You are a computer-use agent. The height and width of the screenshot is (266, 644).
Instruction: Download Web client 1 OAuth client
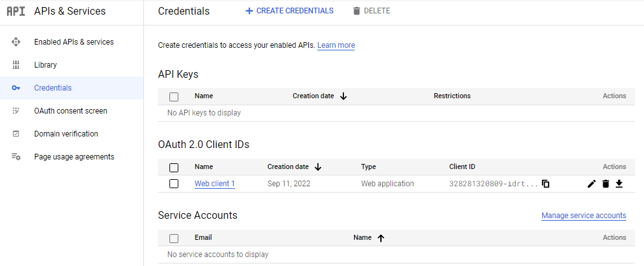coord(619,184)
